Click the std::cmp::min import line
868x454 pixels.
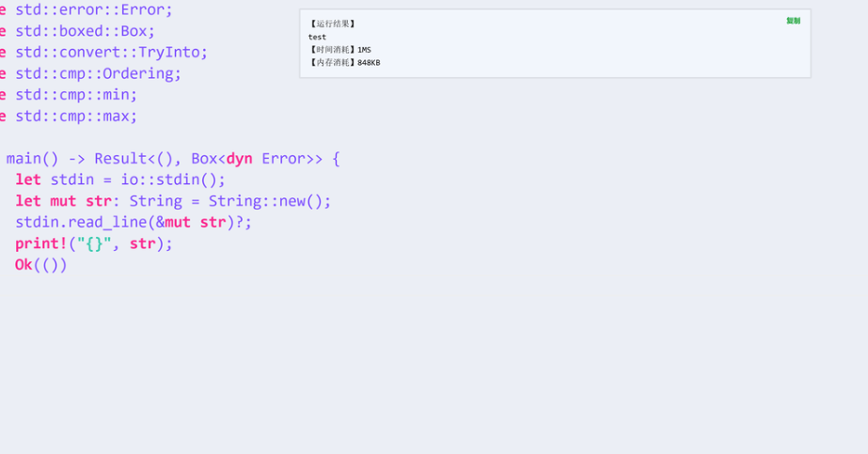[76, 95]
